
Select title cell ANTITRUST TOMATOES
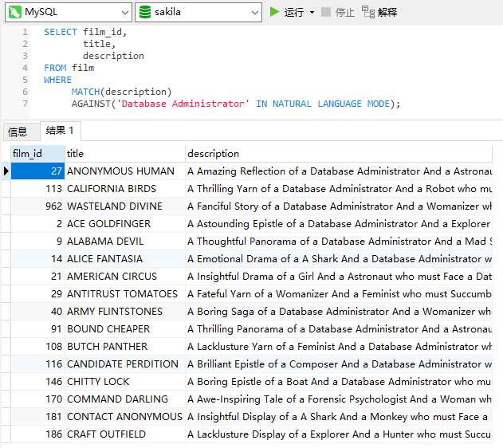point(125,293)
